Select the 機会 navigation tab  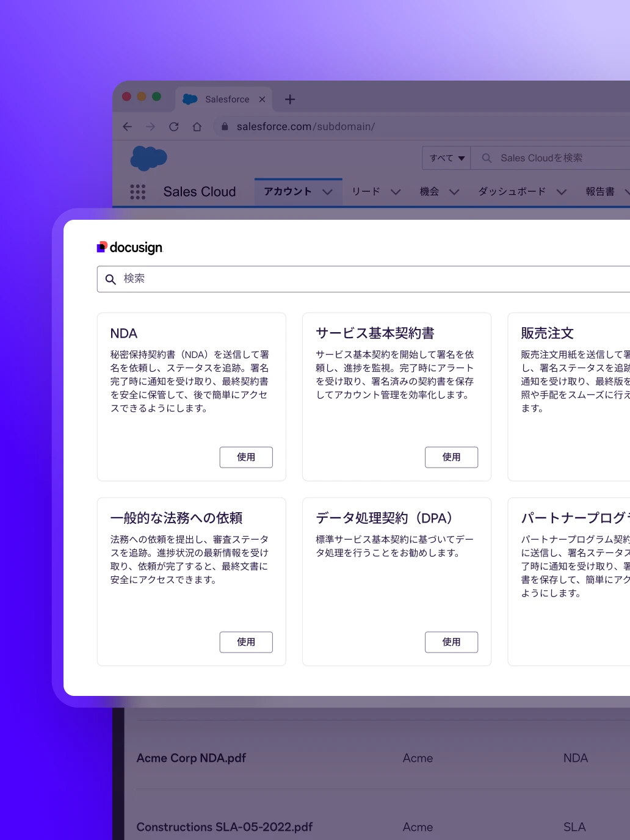pos(429,192)
